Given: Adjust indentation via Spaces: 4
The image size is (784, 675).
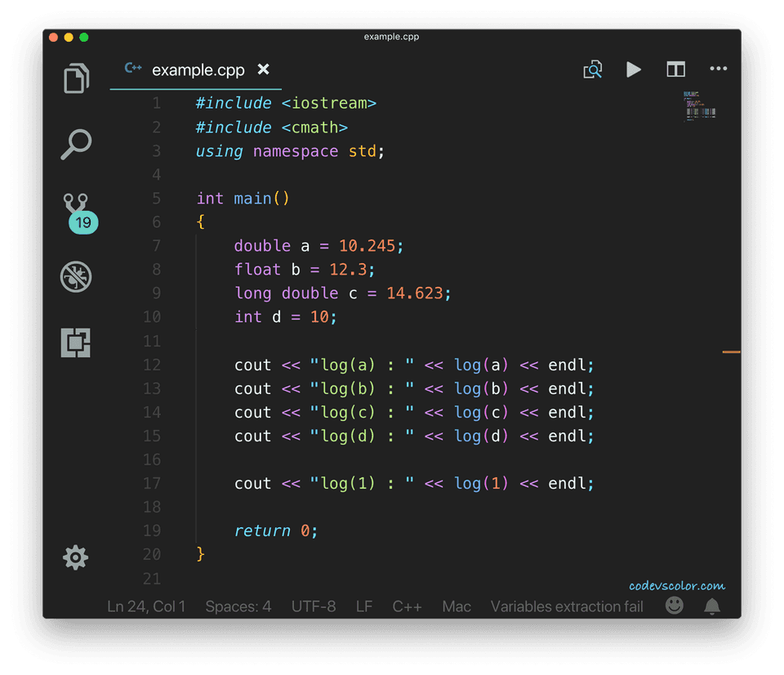Looking at the screenshot, I should click(x=238, y=606).
